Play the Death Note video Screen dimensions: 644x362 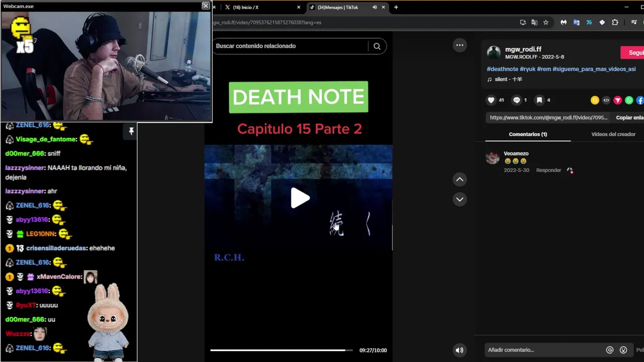(x=300, y=198)
